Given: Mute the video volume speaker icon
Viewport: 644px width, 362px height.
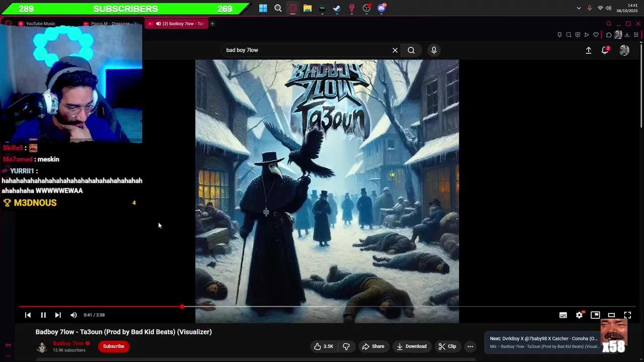Looking at the screenshot, I should 73,315.
